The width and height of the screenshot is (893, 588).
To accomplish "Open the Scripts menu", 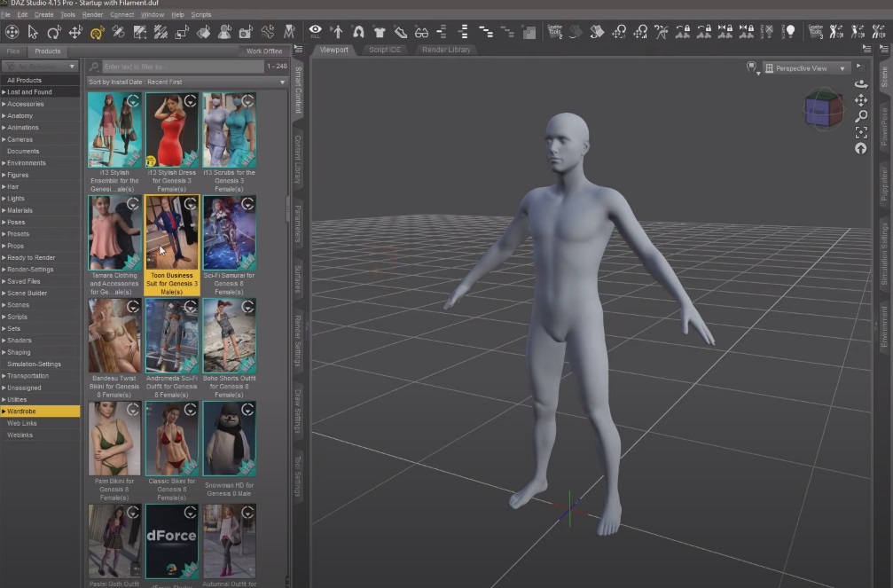I will click(x=201, y=14).
